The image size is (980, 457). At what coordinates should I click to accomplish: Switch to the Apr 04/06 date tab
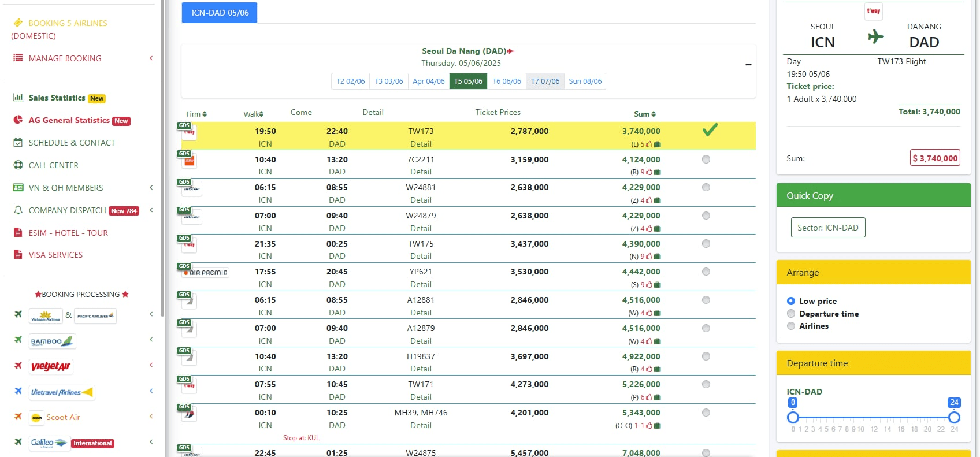coord(429,81)
